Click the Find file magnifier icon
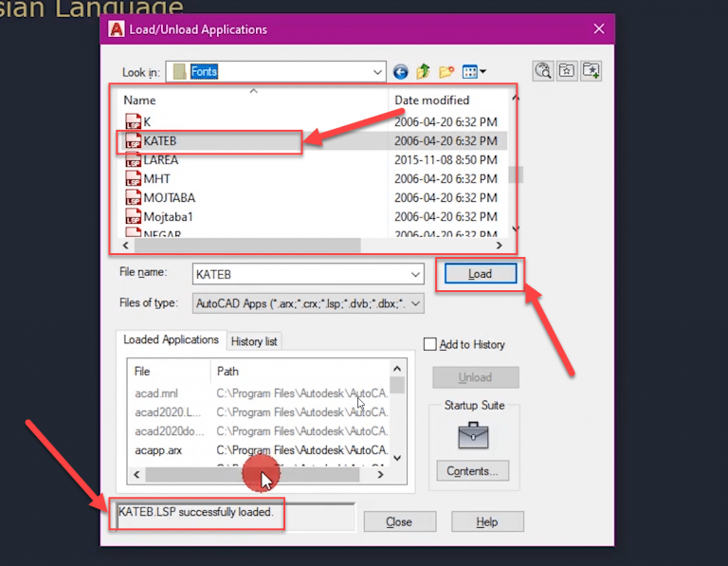Screen dimensions: 728x566 [543, 71]
